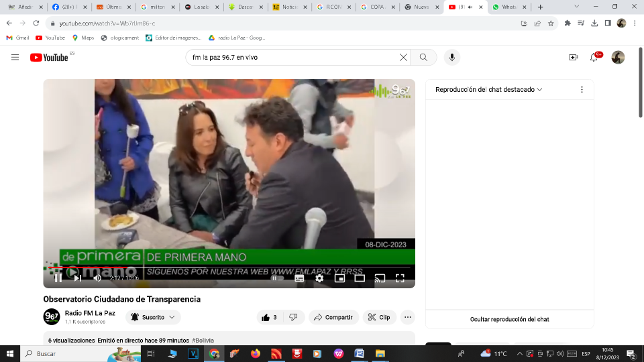
Task: Open video settings gear
Action: (319, 278)
